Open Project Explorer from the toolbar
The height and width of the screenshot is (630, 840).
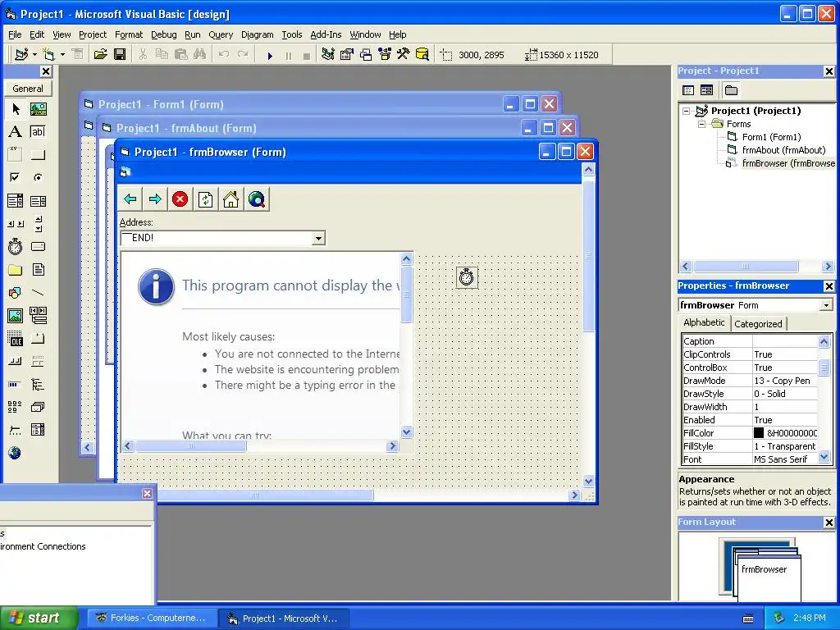point(328,55)
